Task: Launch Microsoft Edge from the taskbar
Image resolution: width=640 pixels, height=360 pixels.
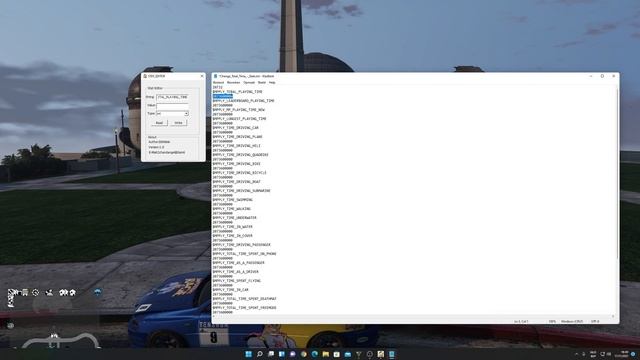Action: click(x=315, y=354)
